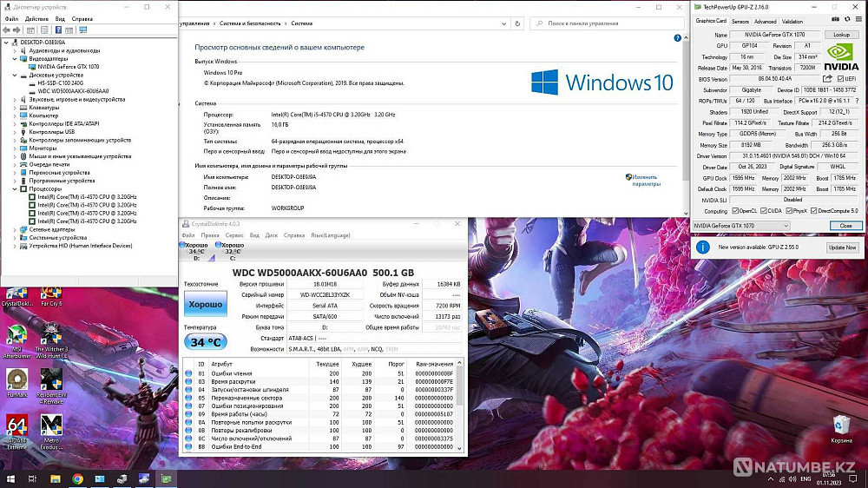Open the CrystalDiskInfo desktop shortcut
This screenshot has height=488, width=868.
pos(16,298)
